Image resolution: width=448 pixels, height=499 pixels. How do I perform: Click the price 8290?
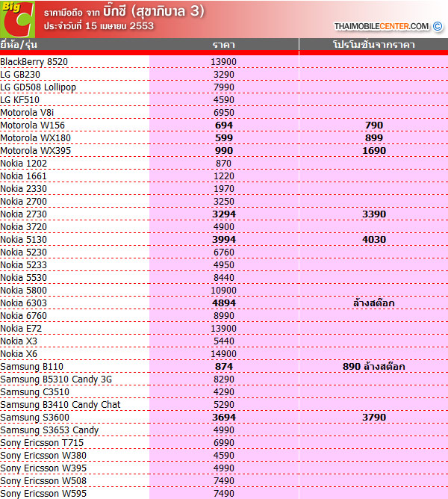click(224, 380)
